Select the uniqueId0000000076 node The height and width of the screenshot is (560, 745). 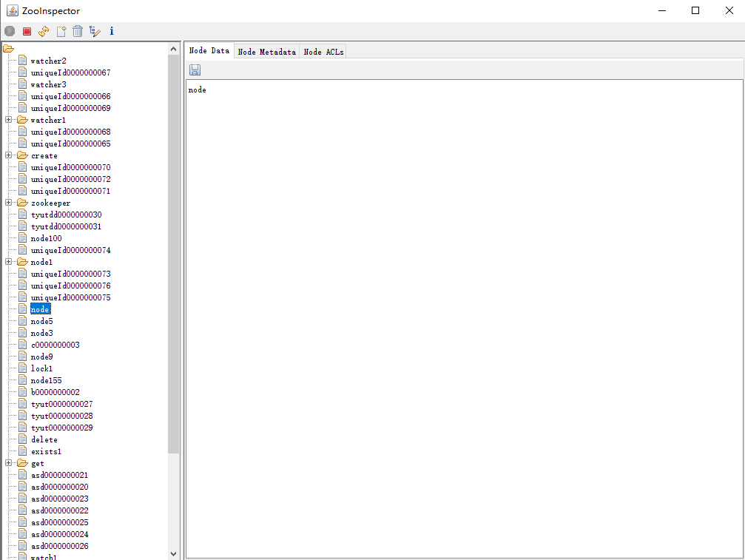tap(71, 286)
